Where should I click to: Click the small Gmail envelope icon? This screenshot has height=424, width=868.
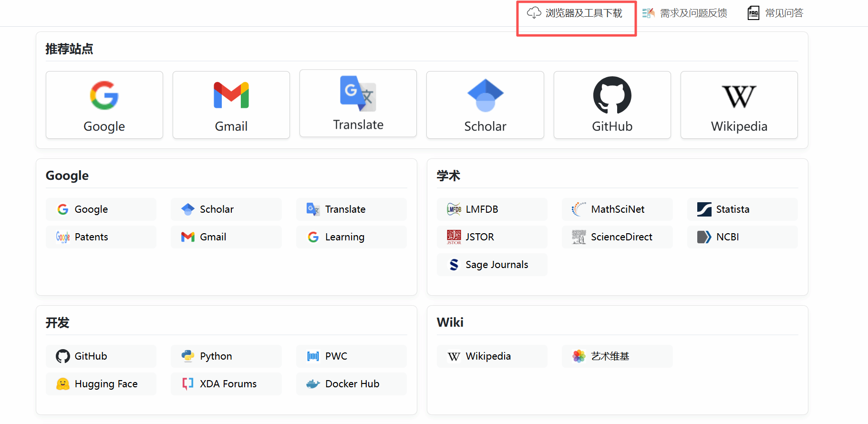tap(188, 237)
